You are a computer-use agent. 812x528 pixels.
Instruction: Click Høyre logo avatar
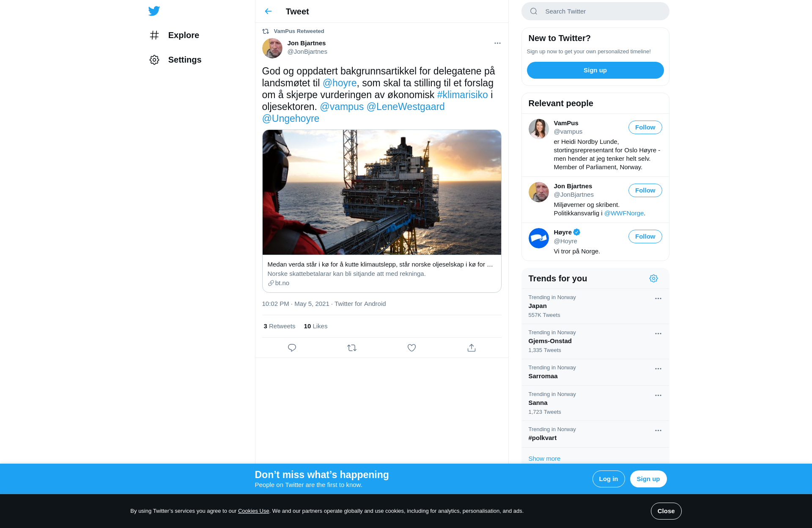pos(538,238)
